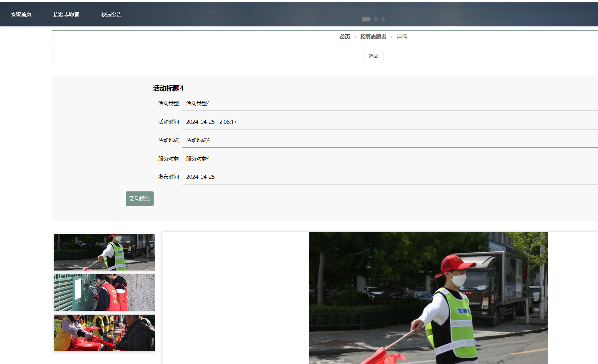Select the traffic volunteer thumbnail
Viewport: 598px width, 364px height.
(104, 252)
